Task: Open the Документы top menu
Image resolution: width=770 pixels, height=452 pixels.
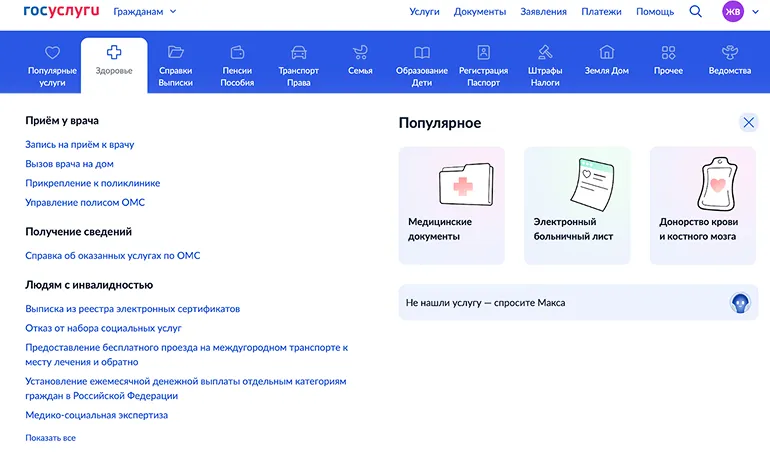Action: (x=480, y=12)
